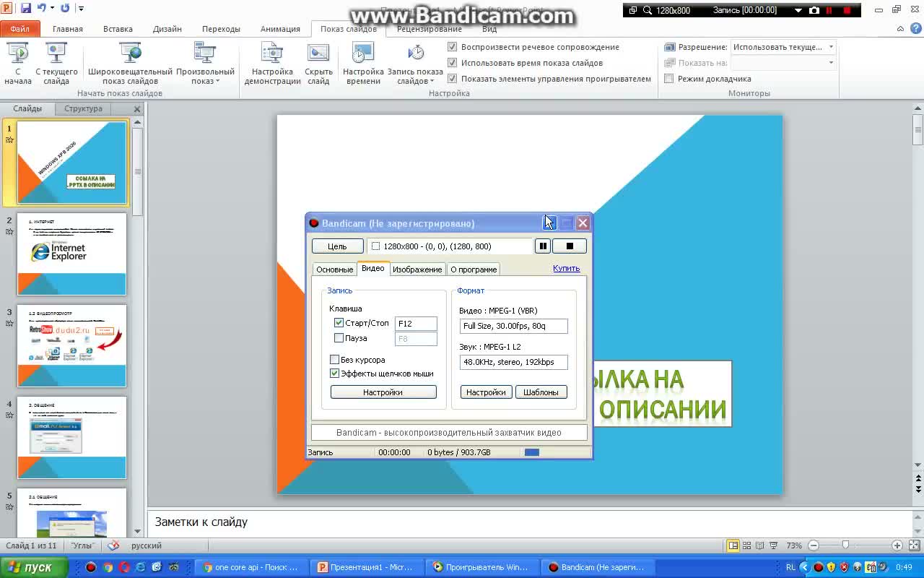
Task: Click Настройки button under Запись section
Action: (x=383, y=392)
